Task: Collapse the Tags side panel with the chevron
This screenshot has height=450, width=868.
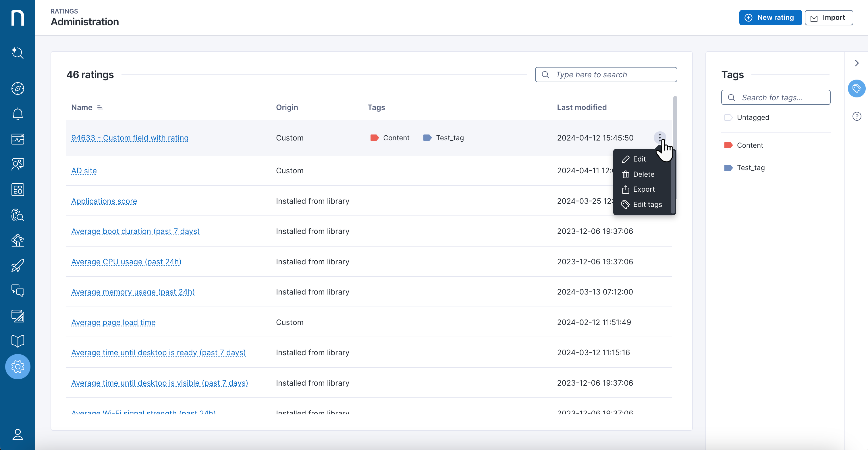Action: (857, 63)
